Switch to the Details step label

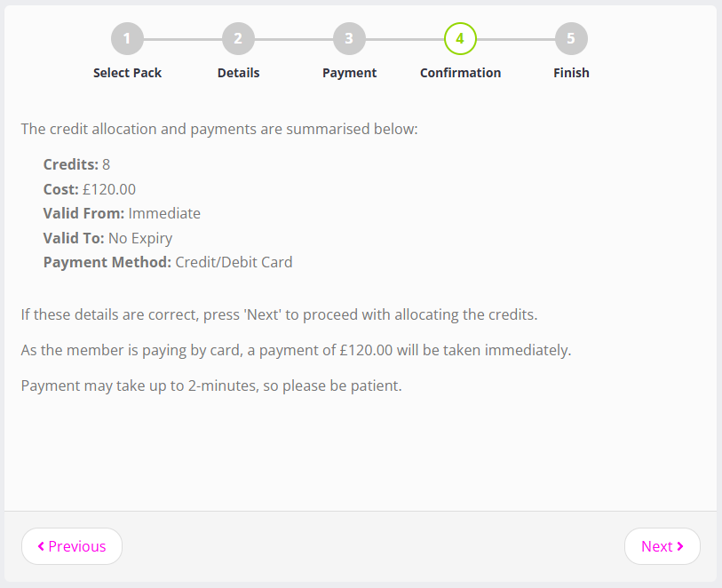[238, 73]
